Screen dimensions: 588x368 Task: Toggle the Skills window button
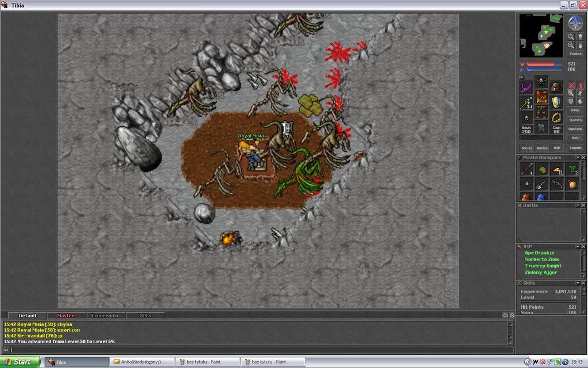(527, 148)
